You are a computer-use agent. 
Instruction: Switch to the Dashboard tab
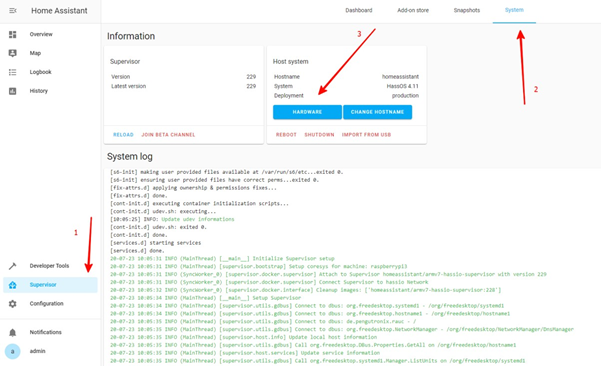click(x=359, y=10)
